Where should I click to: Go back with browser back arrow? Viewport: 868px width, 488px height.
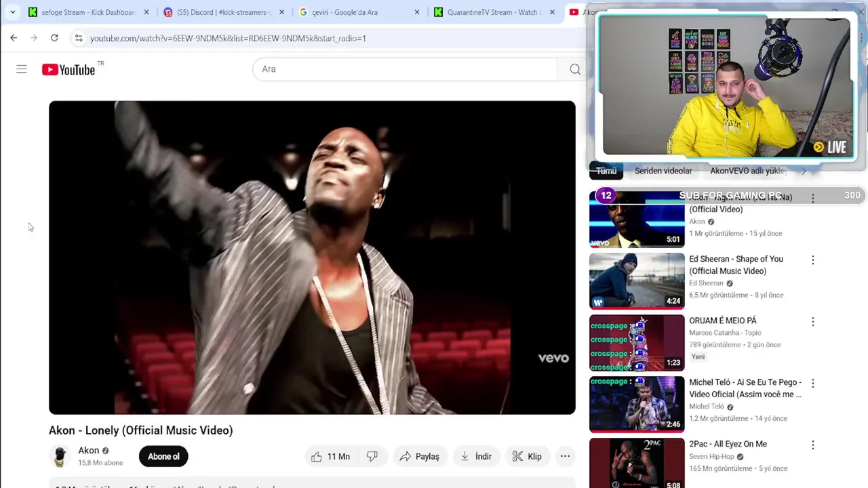tap(14, 38)
